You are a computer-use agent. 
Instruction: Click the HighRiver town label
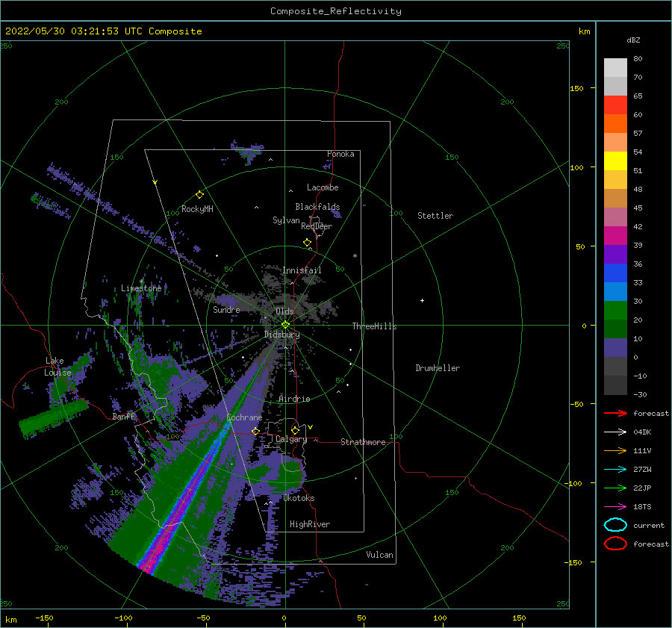[x=309, y=524]
